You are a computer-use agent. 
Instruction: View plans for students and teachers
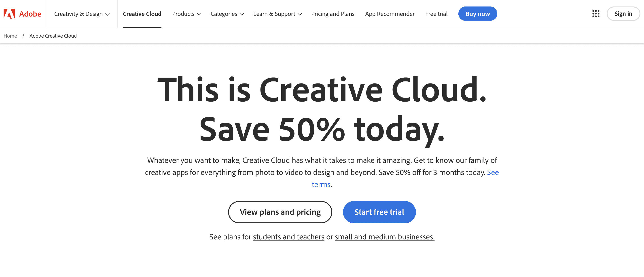click(288, 237)
